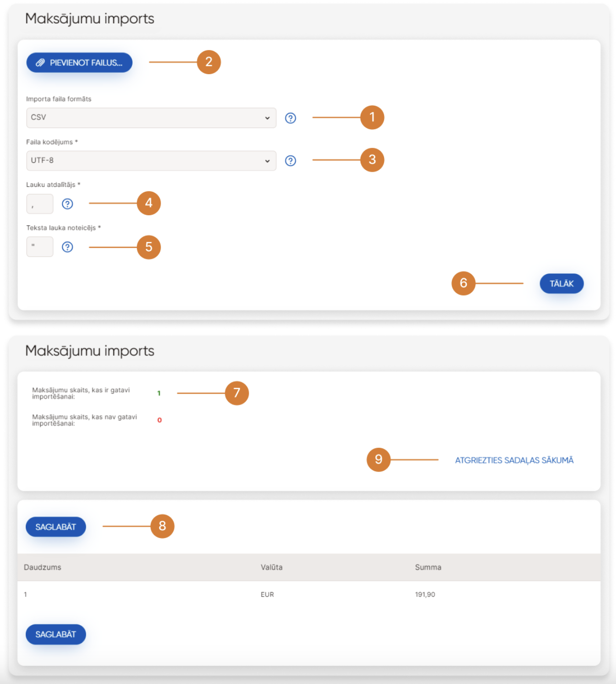The image size is (616, 684).
Task: Click orange step marker number 7
Action: (237, 393)
